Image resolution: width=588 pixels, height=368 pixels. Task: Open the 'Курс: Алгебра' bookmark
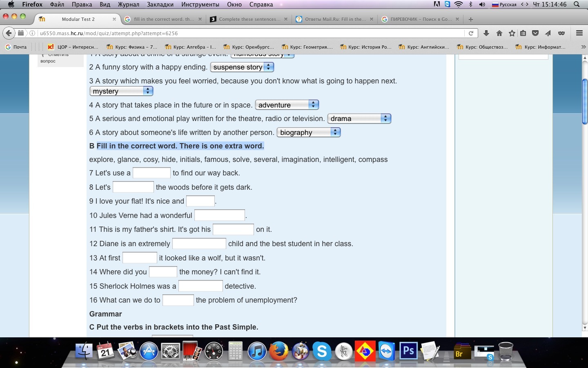(x=191, y=47)
